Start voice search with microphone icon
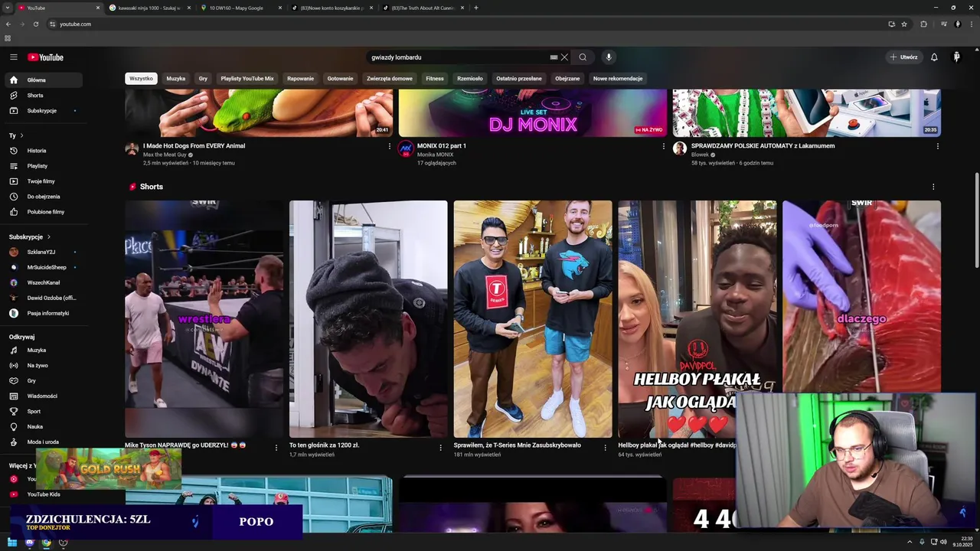Viewport: 980px width, 551px height. (609, 57)
